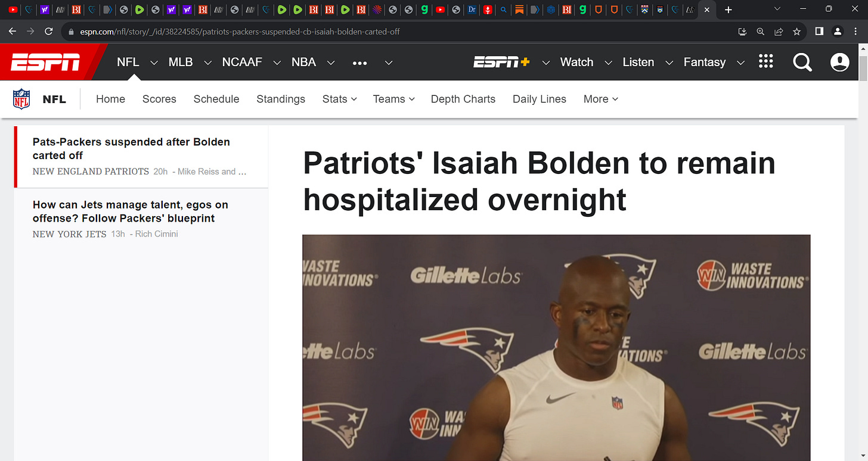Viewport: 868px width, 461px height.
Task: Select MLB in the top ESPN bar
Action: tap(181, 62)
